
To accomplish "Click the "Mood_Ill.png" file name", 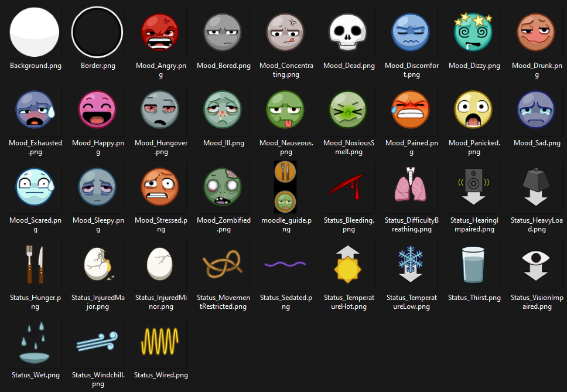I will coord(224,143).
